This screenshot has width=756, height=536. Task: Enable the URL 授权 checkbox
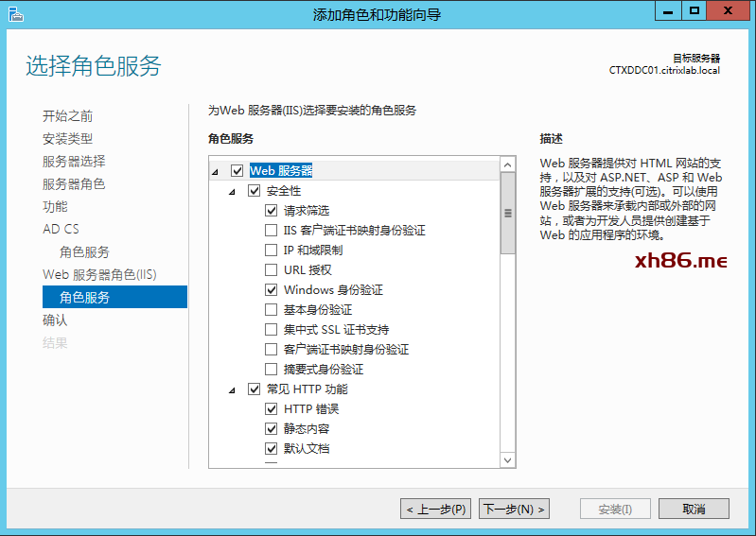point(272,270)
